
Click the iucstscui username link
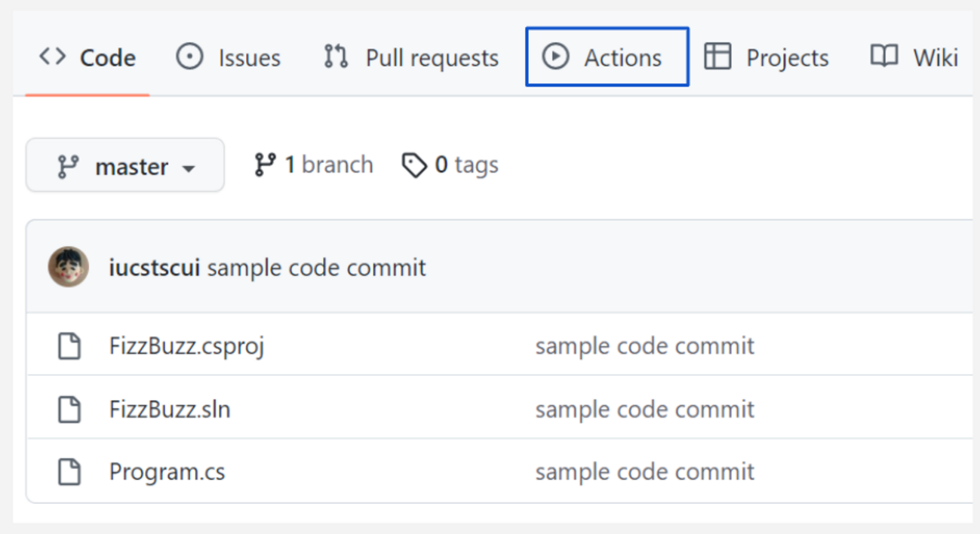click(x=155, y=268)
